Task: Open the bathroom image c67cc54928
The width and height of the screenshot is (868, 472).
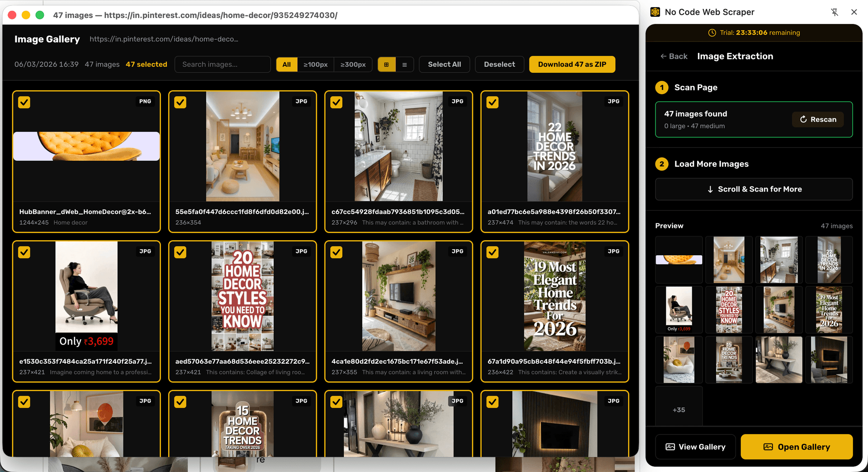Action: (399, 146)
